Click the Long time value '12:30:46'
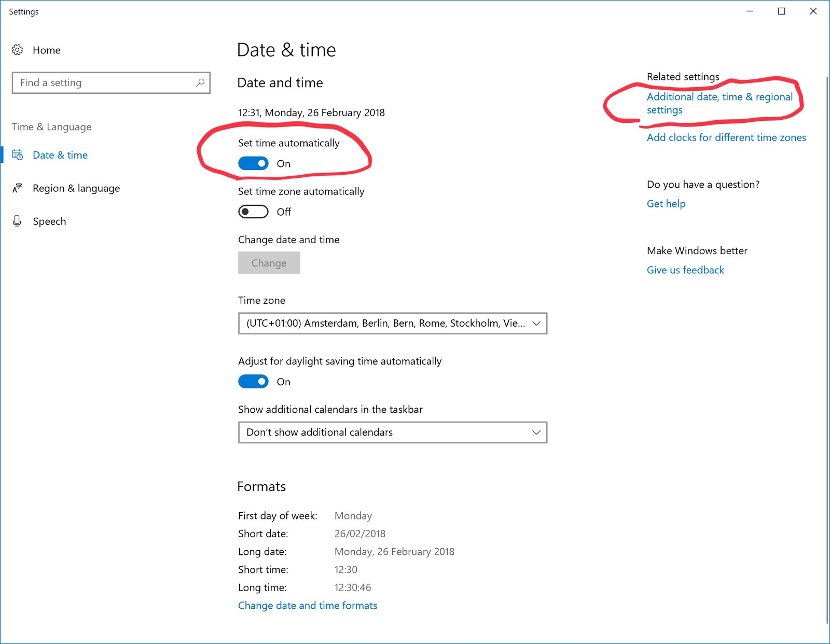The height and width of the screenshot is (644, 830). (x=353, y=587)
